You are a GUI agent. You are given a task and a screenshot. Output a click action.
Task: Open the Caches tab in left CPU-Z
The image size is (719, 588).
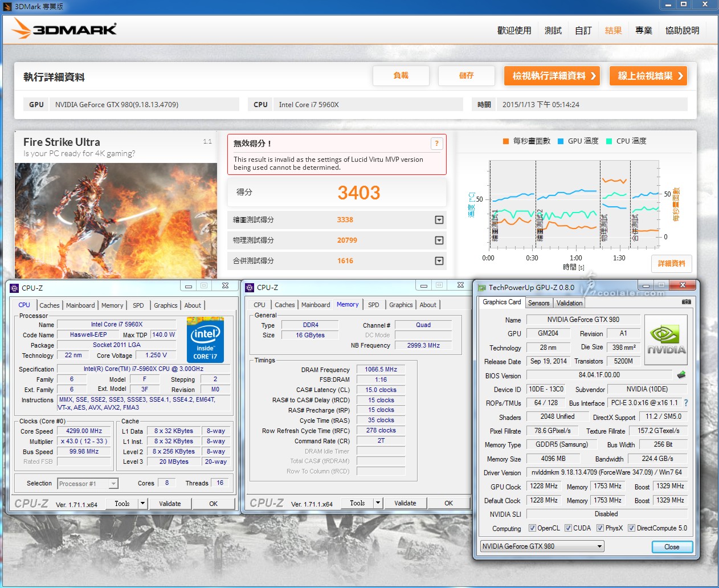pos(50,305)
